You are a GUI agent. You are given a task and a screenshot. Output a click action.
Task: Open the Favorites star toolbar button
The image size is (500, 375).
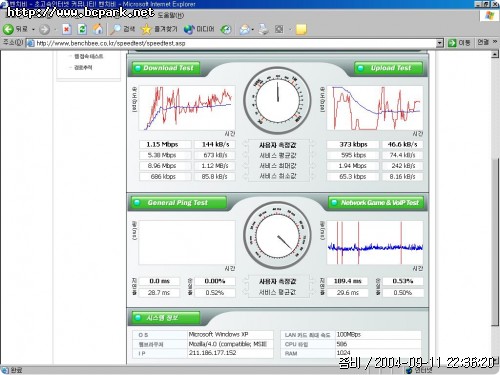[159, 29]
